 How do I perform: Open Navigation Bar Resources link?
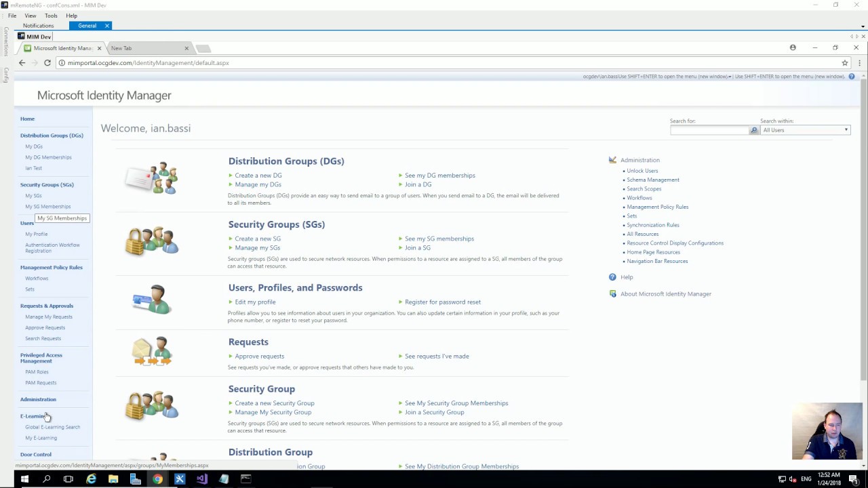coord(657,262)
